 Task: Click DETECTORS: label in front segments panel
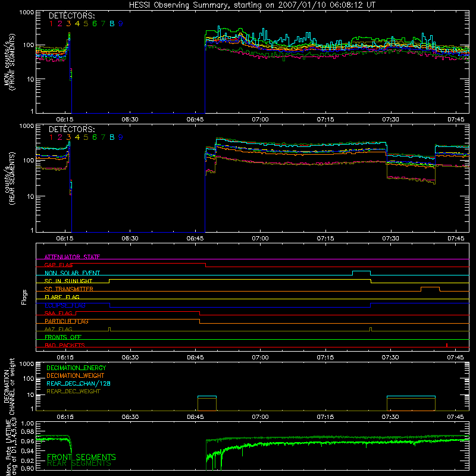tap(71, 15)
